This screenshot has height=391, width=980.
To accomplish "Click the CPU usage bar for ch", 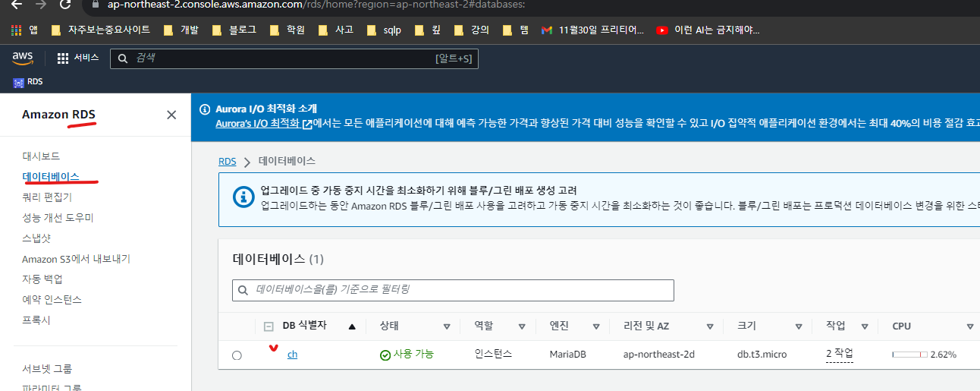I will point(909,355).
